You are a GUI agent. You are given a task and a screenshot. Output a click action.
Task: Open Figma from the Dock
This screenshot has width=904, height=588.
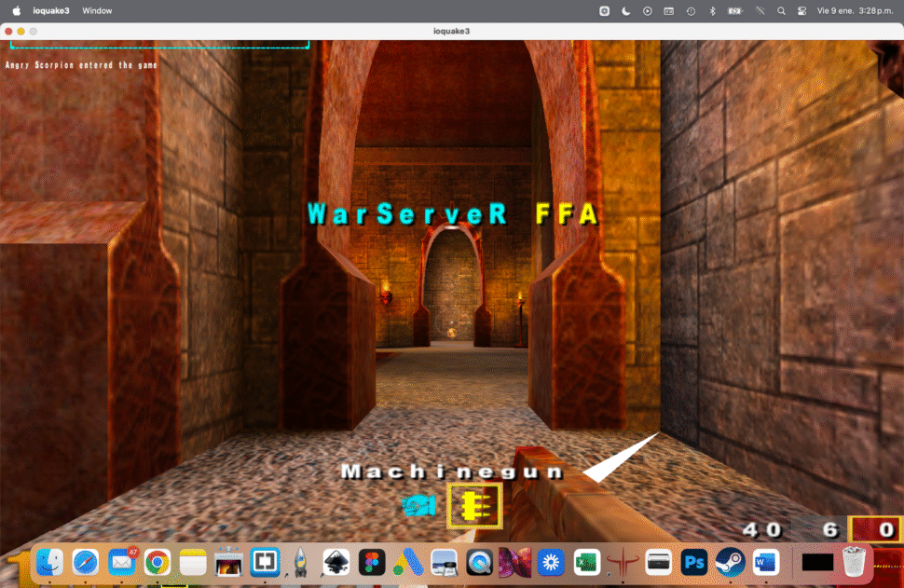click(372, 563)
